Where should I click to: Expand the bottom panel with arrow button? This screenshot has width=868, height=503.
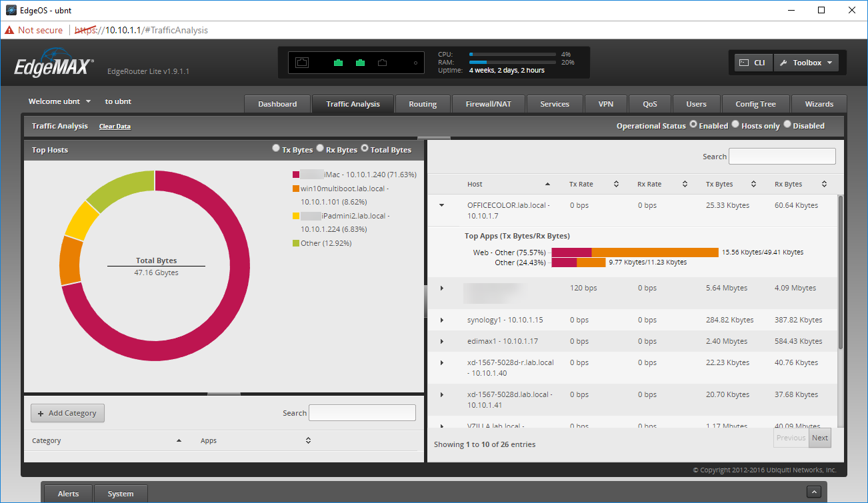pyautogui.click(x=813, y=492)
